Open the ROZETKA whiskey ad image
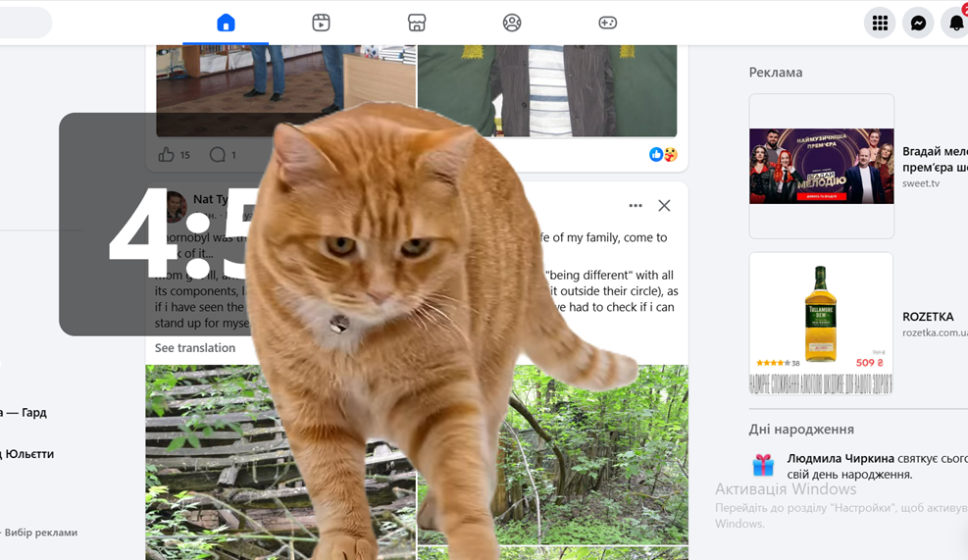Viewport: 968px width, 560px height. pos(821,323)
